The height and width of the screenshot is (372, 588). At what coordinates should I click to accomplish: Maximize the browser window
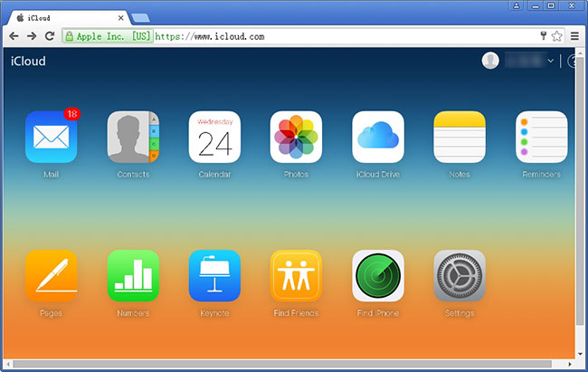(x=551, y=5)
